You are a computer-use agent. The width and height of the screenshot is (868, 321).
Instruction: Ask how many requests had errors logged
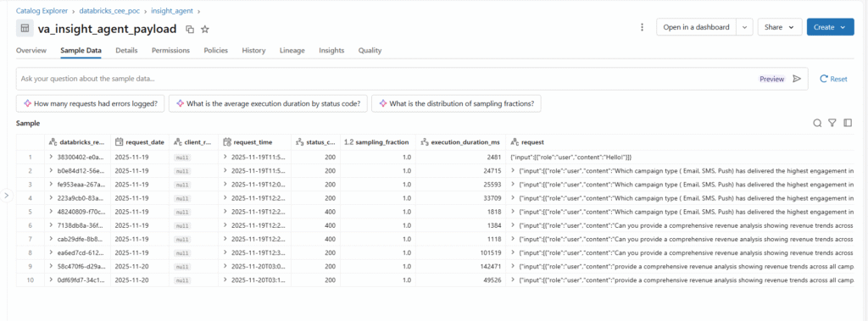[x=90, y=103]
